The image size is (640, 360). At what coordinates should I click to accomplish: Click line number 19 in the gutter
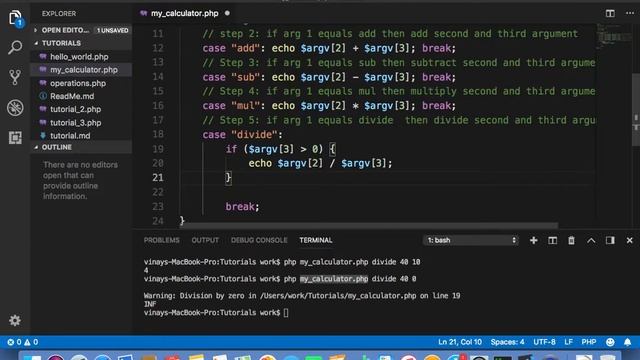[158, 149]
